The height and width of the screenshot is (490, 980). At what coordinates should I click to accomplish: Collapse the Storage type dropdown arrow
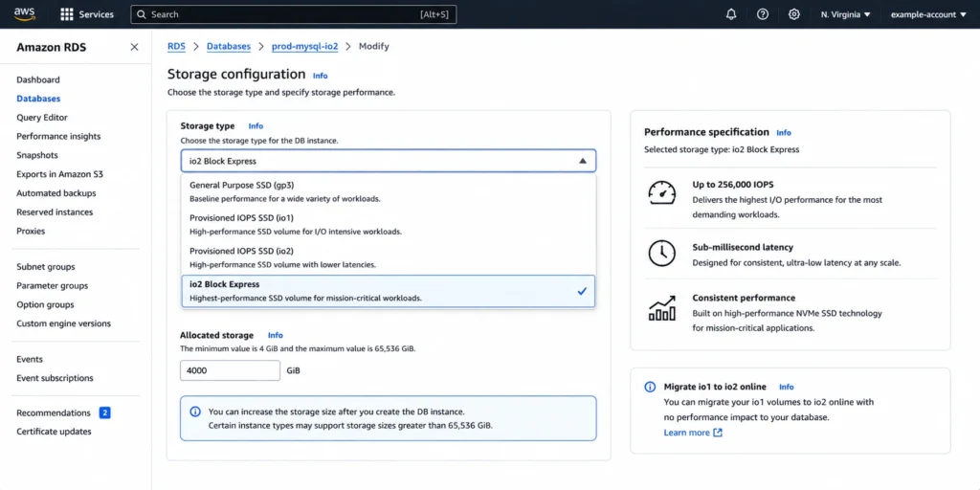click(x=583, y=161)
